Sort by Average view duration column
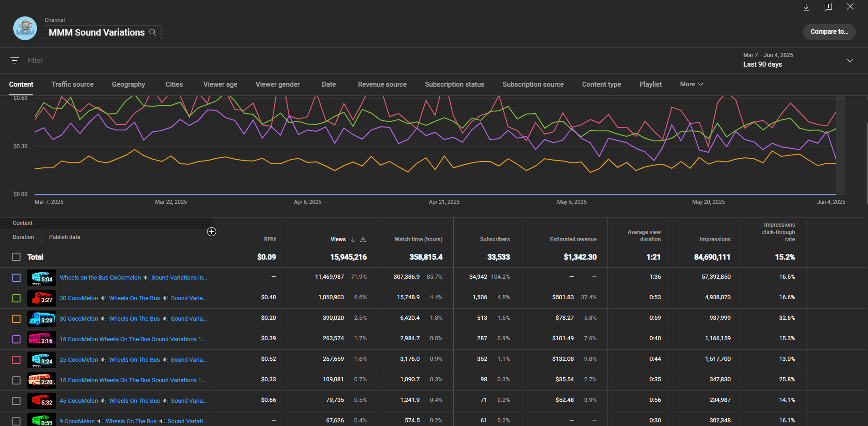The height and width of the screenshot is (426, 868). point(644,236)
